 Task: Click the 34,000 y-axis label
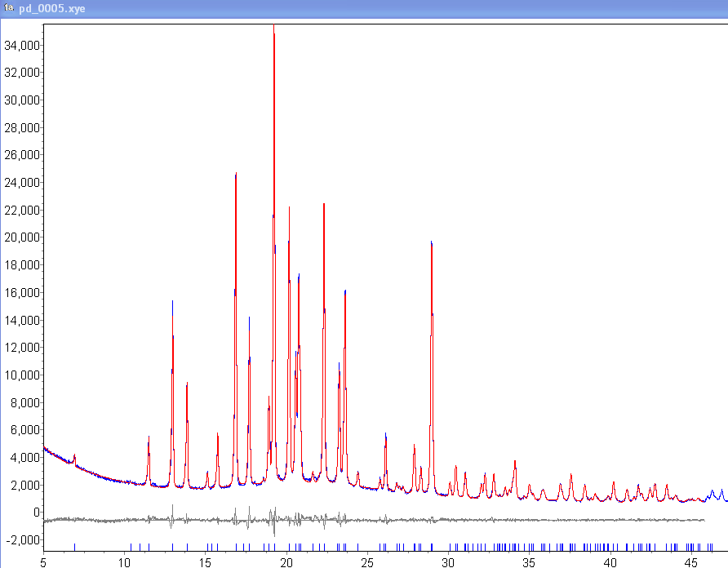pos(22,45)
